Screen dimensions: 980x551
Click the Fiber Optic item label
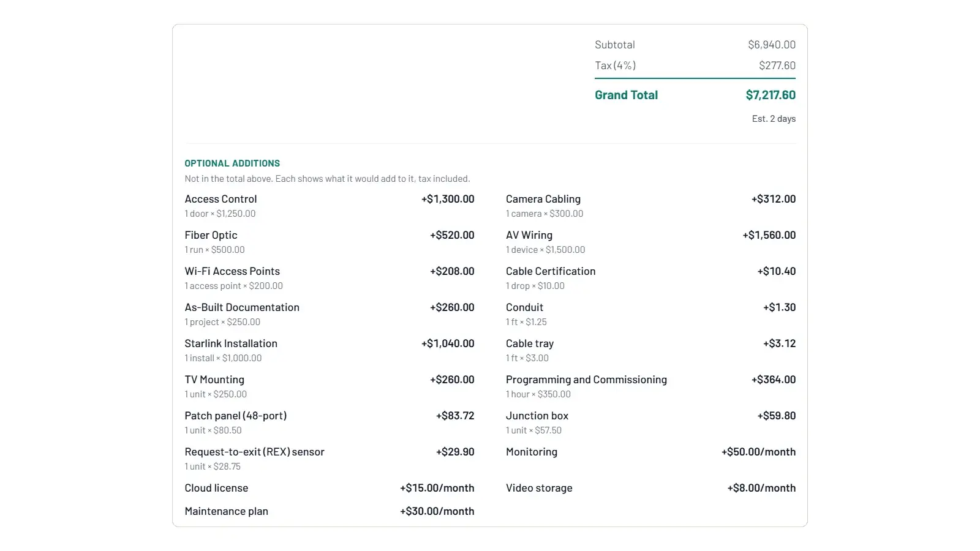211,235
